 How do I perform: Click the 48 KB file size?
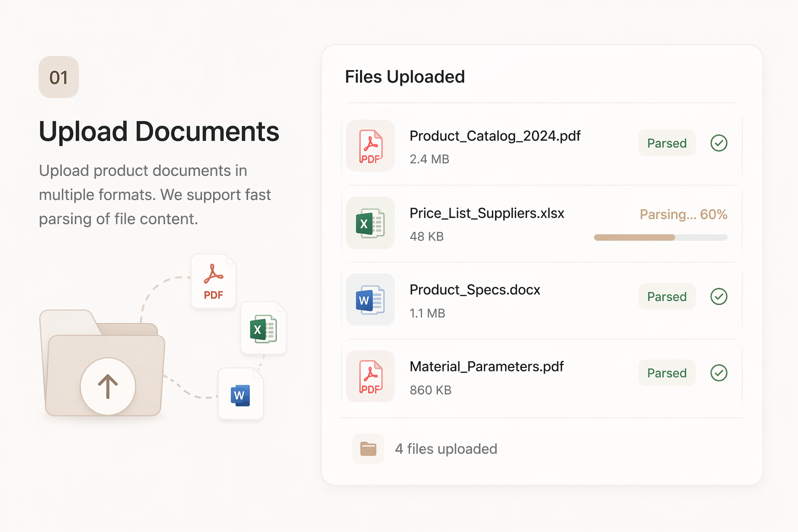click(427, 237)
